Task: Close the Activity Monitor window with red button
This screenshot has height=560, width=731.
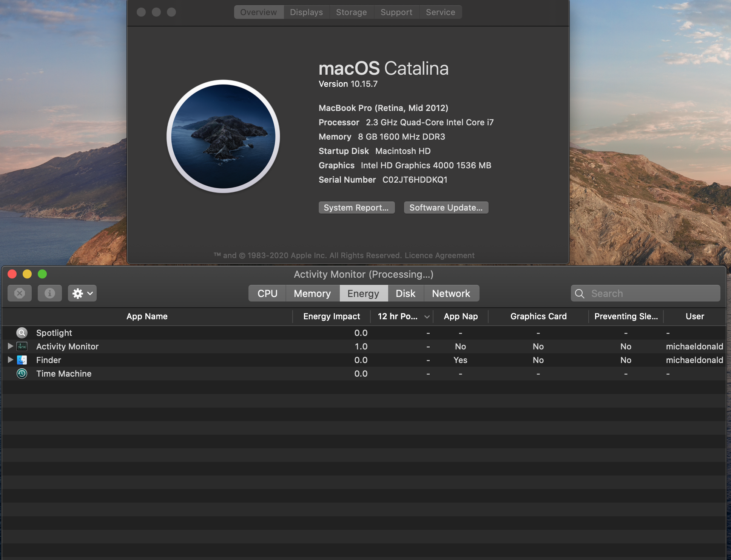Action: pyautogui.click(x=12, y=274)
